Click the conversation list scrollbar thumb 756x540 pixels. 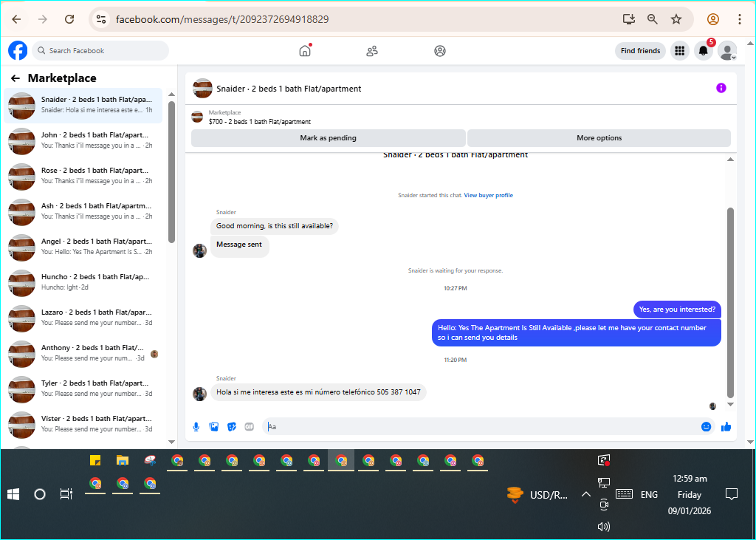pos(171,172)
